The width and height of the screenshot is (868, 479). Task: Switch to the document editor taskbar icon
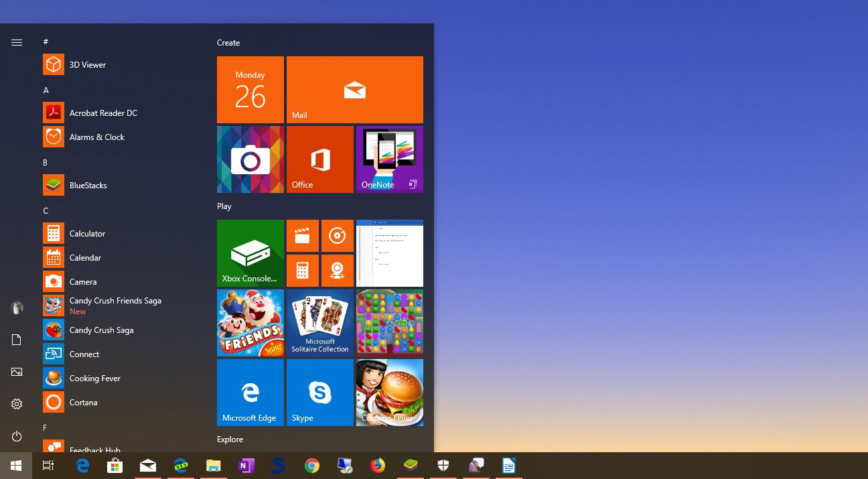point(509,466)
